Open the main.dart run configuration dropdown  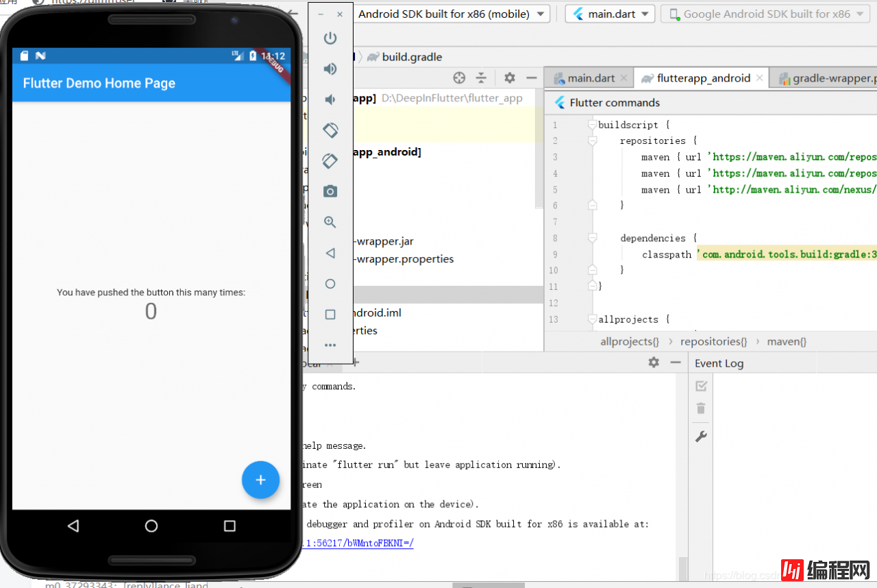click(610, 14)
